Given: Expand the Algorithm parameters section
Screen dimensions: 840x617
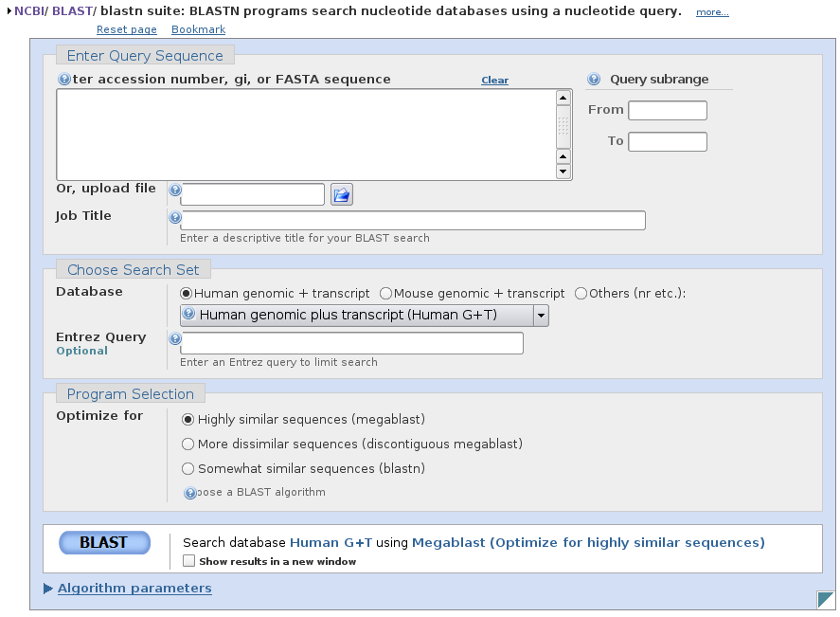Looking at the screenshot, I should [134, 589].
